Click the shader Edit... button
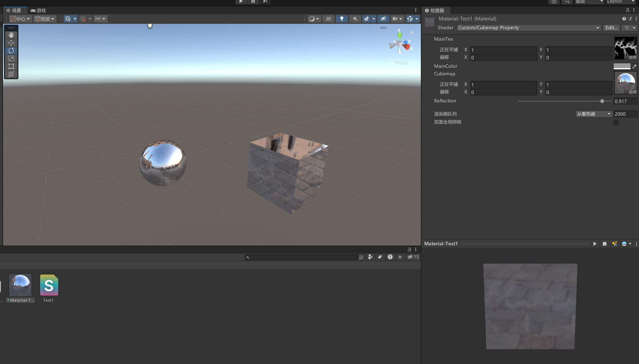The image size is (639, 364). (x=611, y=28)
